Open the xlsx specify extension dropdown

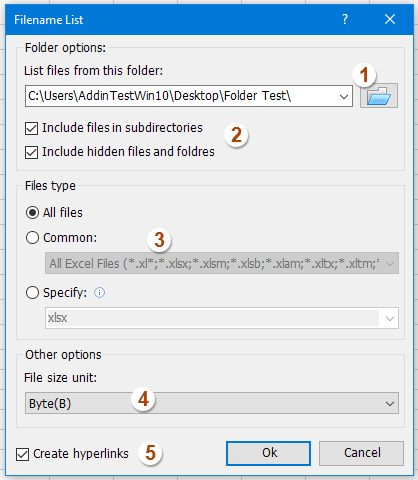[390, 318]
